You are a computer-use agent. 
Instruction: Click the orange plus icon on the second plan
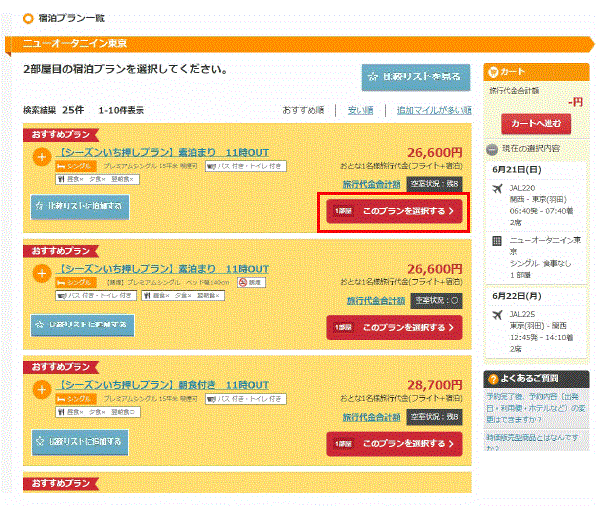coord(41,272)
